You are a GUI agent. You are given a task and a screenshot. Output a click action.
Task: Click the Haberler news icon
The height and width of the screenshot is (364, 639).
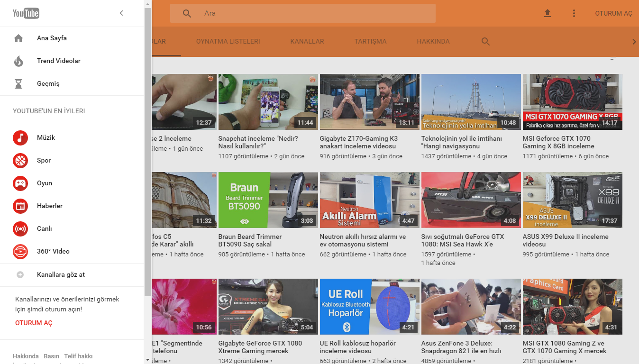click(20, 206)
